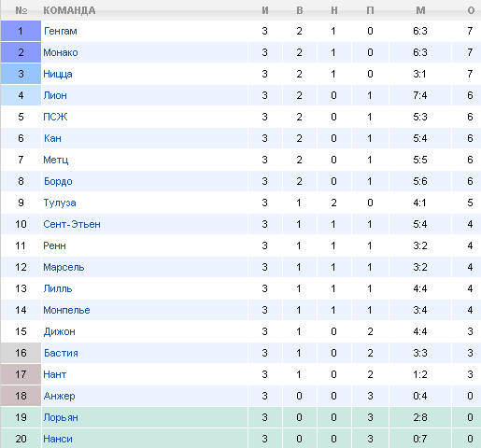The width and height of the screenshot is (481, 448).
Task: Open the Нанси team link
Action: pos(58,439)
